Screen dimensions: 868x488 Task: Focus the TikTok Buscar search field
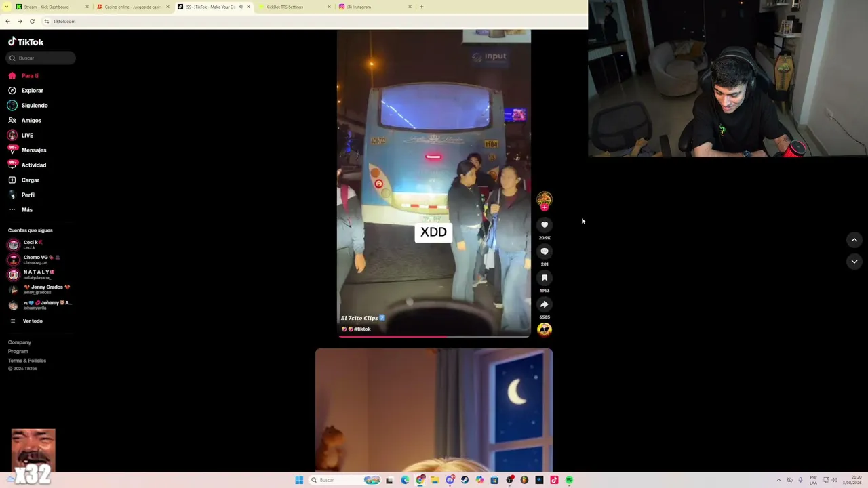[41, 58]
